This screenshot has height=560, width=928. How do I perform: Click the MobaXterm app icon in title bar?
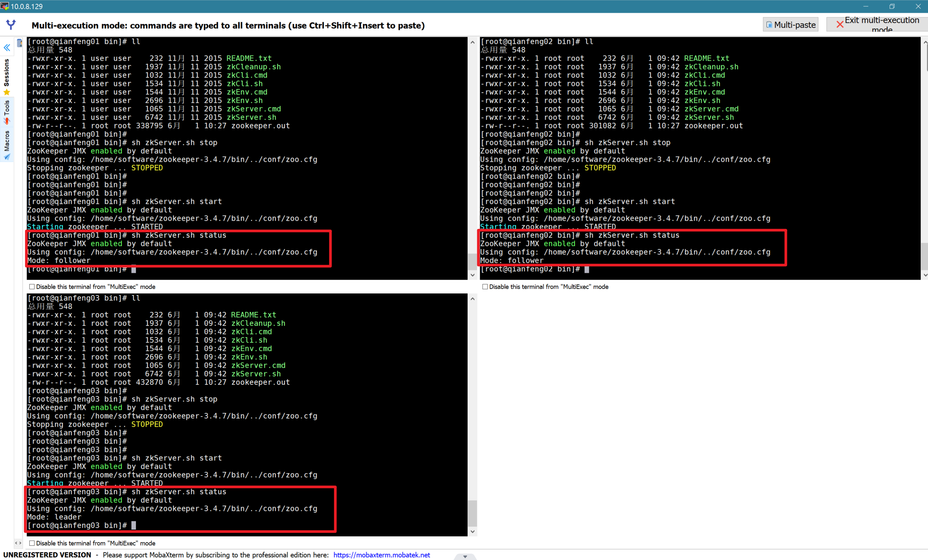5,6
